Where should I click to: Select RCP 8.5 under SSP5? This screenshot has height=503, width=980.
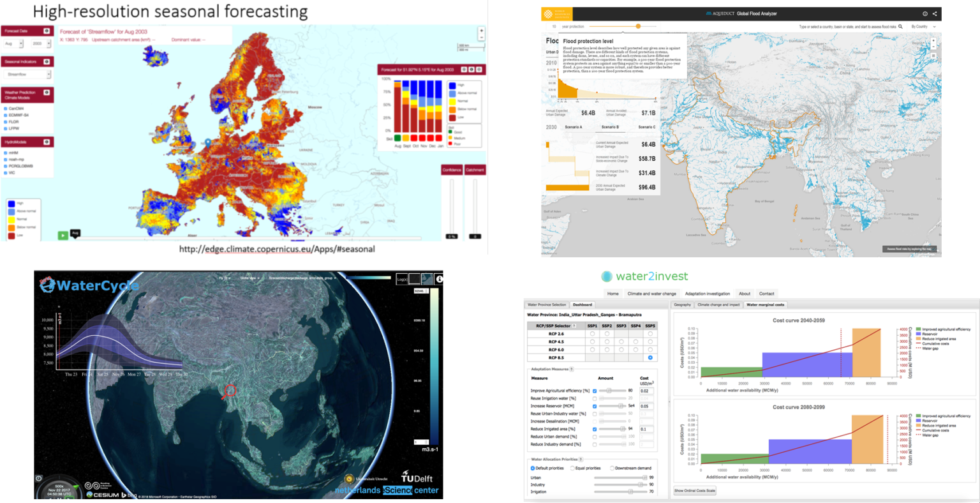tap(649, 357)
